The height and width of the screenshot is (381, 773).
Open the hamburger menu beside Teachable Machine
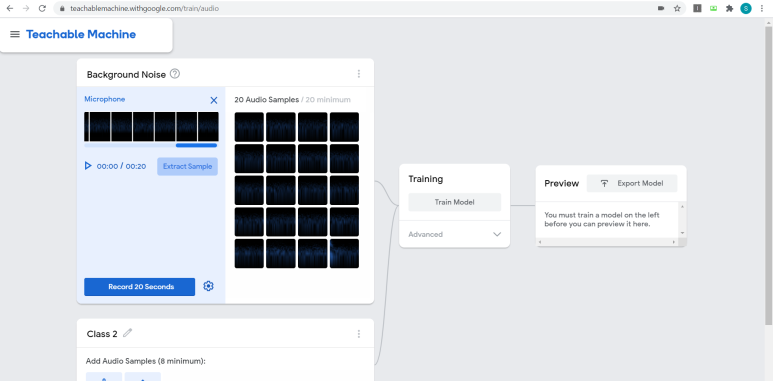pos(15,34)
